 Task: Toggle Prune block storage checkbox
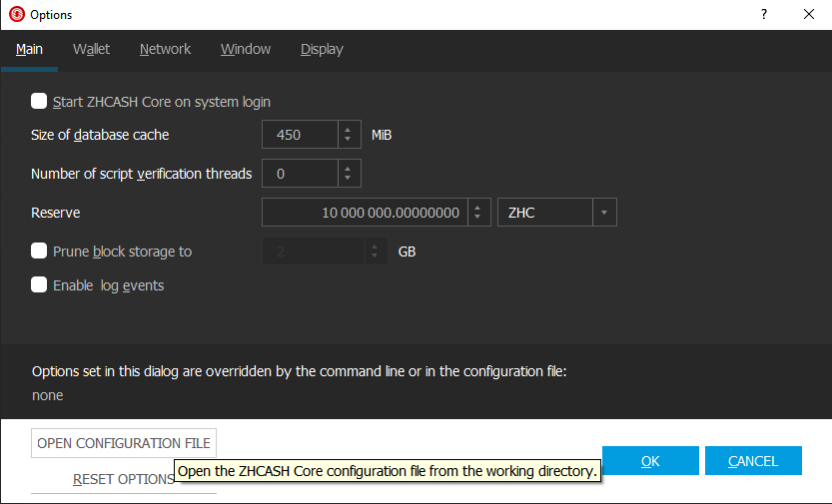[39, 251]
